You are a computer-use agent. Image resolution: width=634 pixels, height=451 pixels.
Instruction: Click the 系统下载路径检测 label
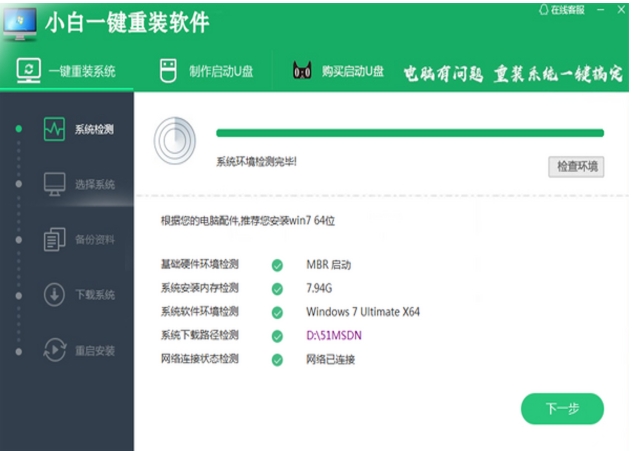click(200, 335)
